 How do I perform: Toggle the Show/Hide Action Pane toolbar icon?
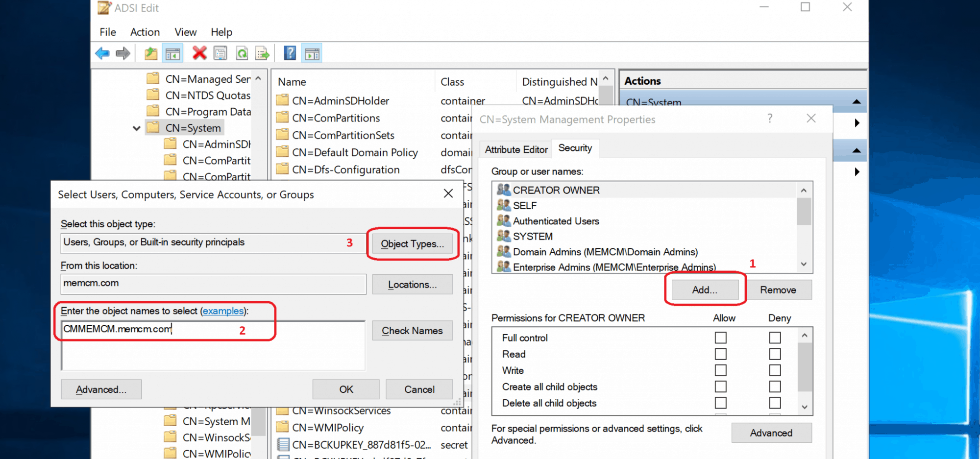(312, 53)
